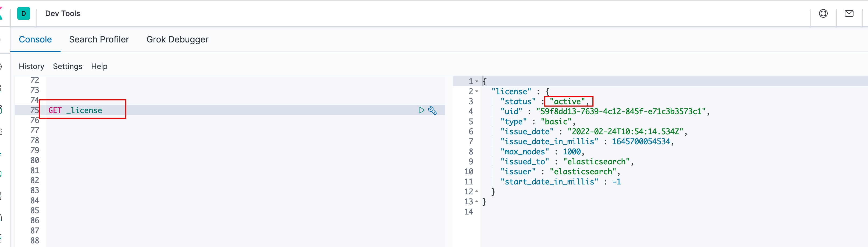Click the Dev Tools breadcrumb title
868x247 pixels.
62,13
